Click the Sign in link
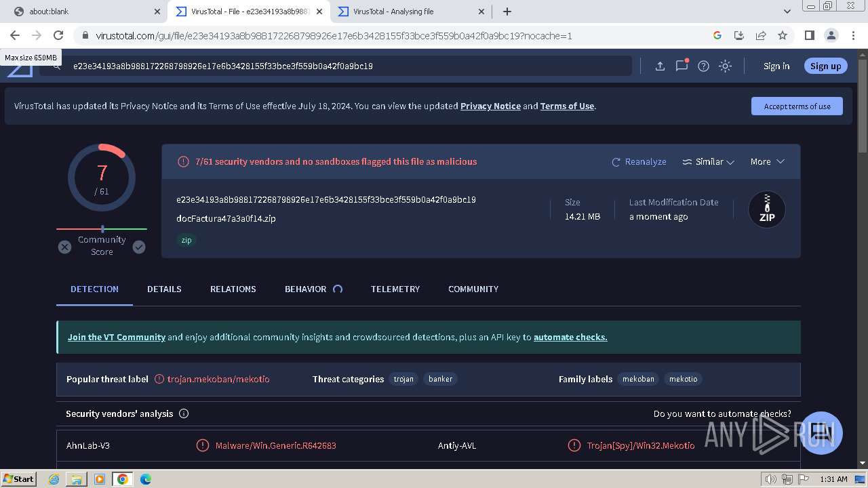 pos(776,66)
